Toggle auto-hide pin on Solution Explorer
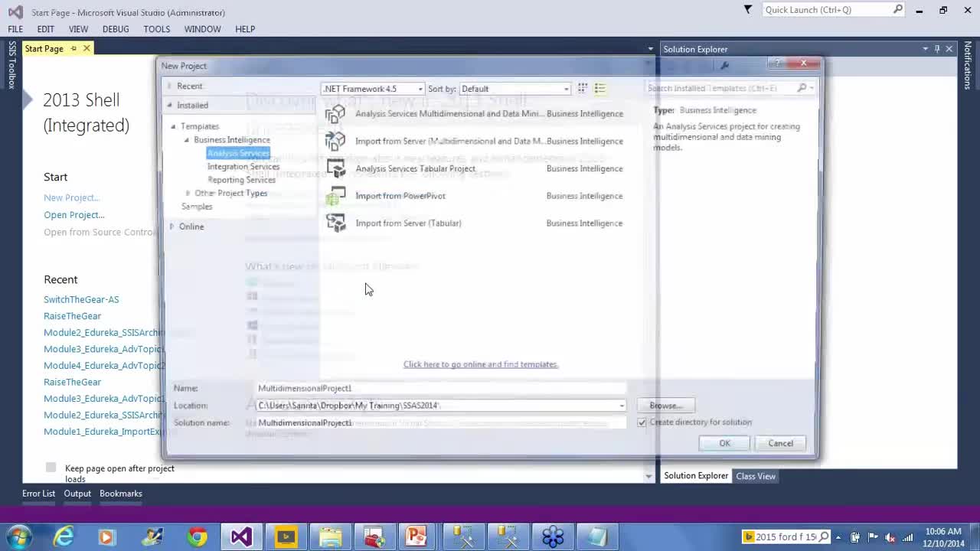The image size is (980, 551). click(x=936, y=49)
